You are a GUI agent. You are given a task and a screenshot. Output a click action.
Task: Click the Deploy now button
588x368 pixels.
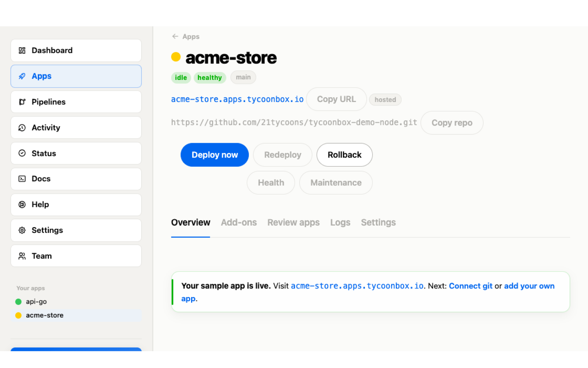(x=215, y=155)
